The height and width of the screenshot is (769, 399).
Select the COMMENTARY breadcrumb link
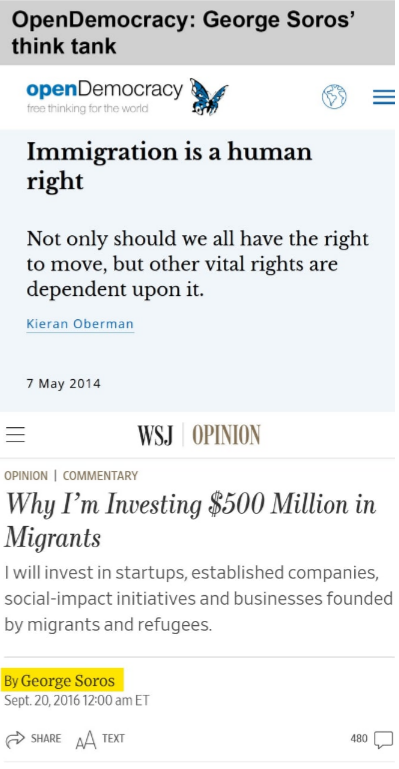click(100, 476)
